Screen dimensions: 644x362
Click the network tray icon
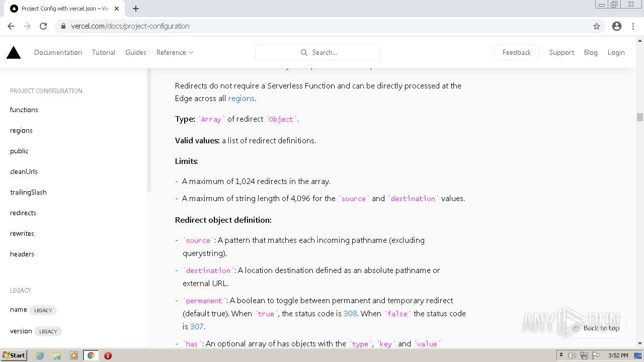coord(584,355)
